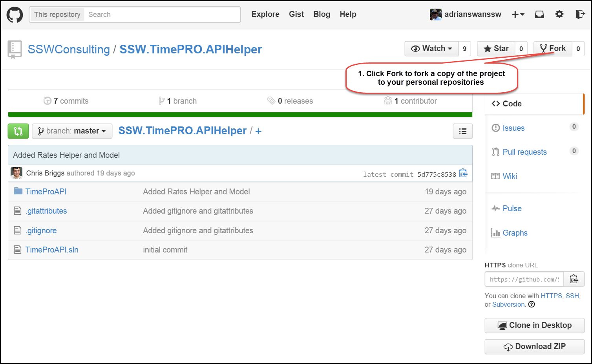This screenshot has width=592, height=364.
Task: Switch clone URL to Subversion
Action: pyautogui.click(x=508, y=304)
